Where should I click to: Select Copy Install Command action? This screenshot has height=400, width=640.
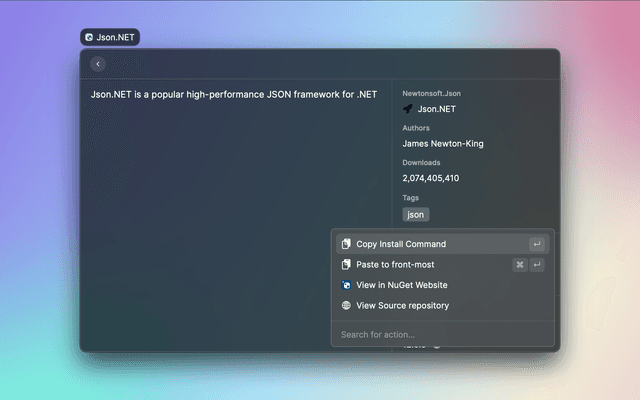tap(401, 244)
